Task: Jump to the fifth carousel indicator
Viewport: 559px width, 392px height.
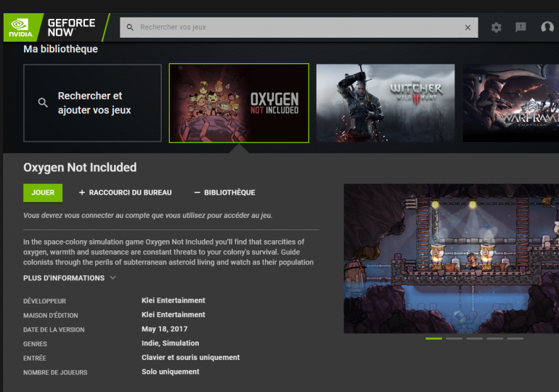Action: 515,338
